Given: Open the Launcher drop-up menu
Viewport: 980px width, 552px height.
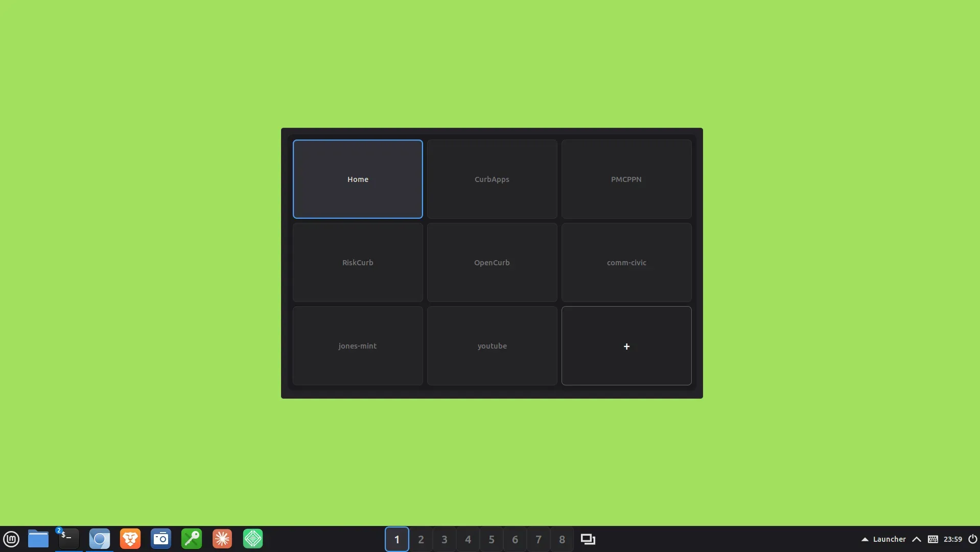Looking at the screenshot, I should (x=883, y=539).
